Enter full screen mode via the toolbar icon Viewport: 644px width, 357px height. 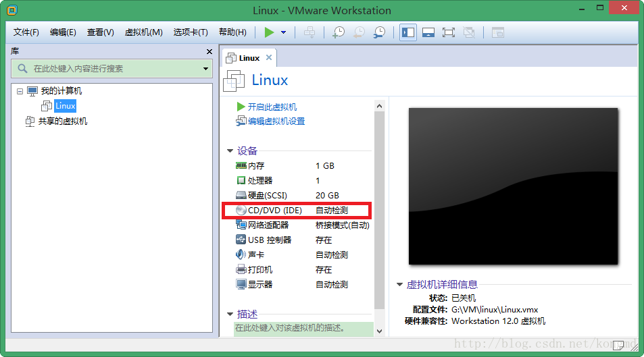pyautogui.click(x=449, y=32)
